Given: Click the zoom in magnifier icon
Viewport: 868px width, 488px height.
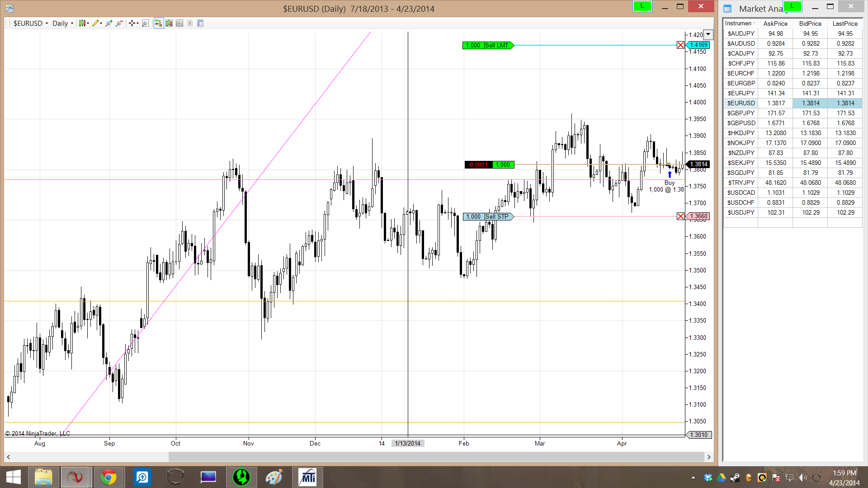Looking at the screenshot, I should click(109, 23).
